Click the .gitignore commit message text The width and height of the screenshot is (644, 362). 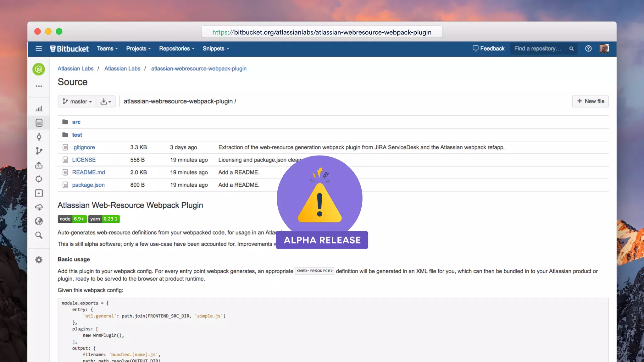[361, 147]
